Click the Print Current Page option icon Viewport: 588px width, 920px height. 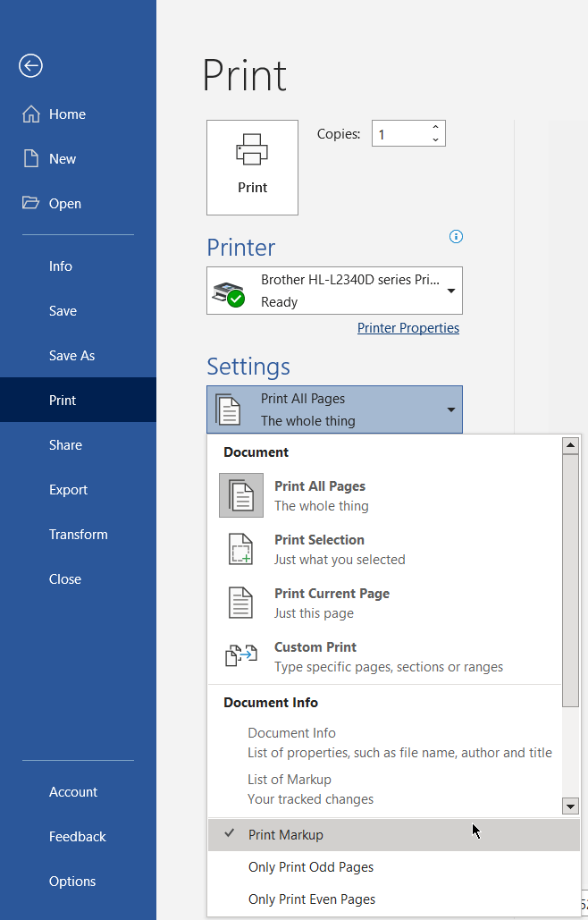[240, 603]
